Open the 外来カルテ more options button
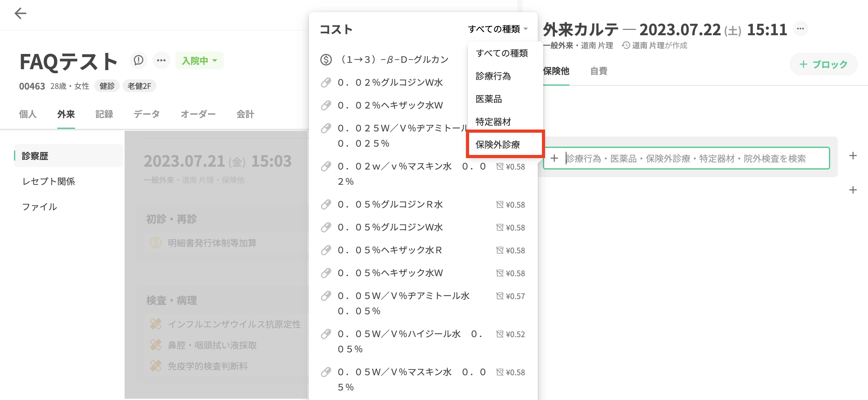 [800, 29]
